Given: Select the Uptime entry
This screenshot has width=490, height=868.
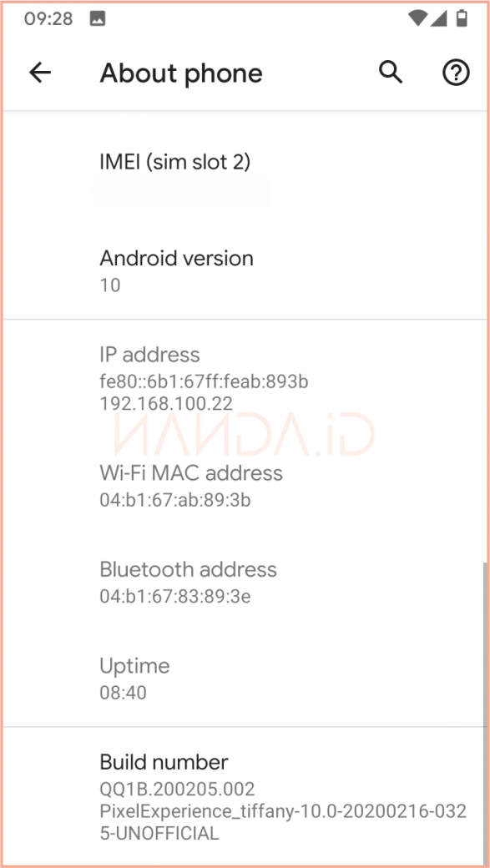Looking at the screenshot, I should pyautogui.click(x=245, y=679).
